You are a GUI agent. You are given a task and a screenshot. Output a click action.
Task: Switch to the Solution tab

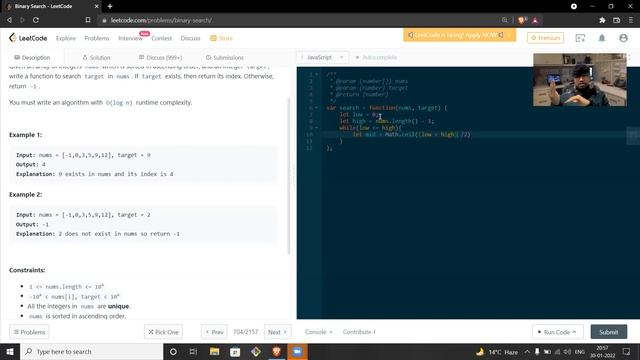click(96, 58)
